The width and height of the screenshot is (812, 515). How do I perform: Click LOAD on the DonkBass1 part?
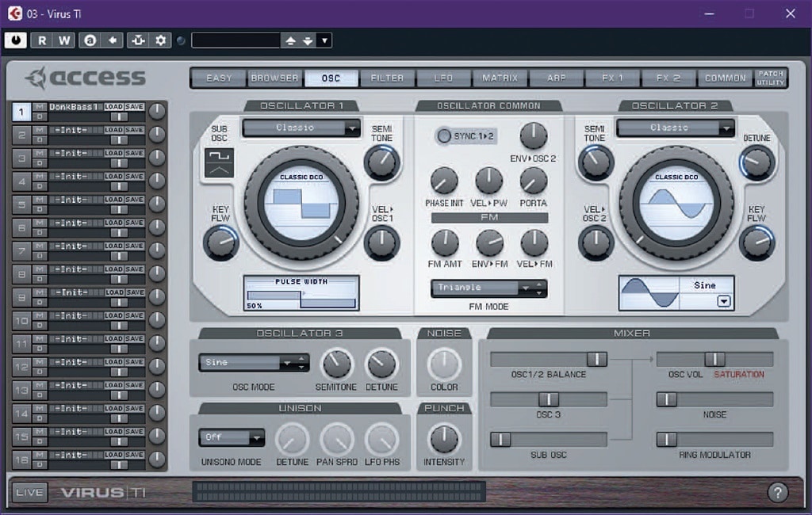(113, 107)
